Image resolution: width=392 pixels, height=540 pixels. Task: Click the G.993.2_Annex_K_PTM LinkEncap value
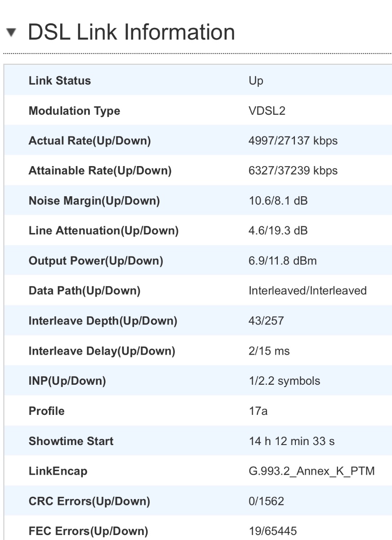[312, 471]
